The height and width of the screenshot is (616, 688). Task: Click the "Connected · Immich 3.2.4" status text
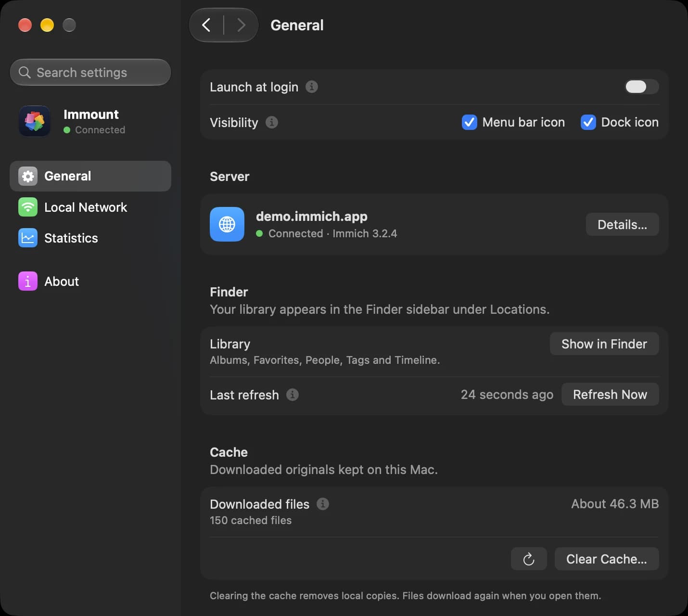pyautogui.click(x=332, y=233)
